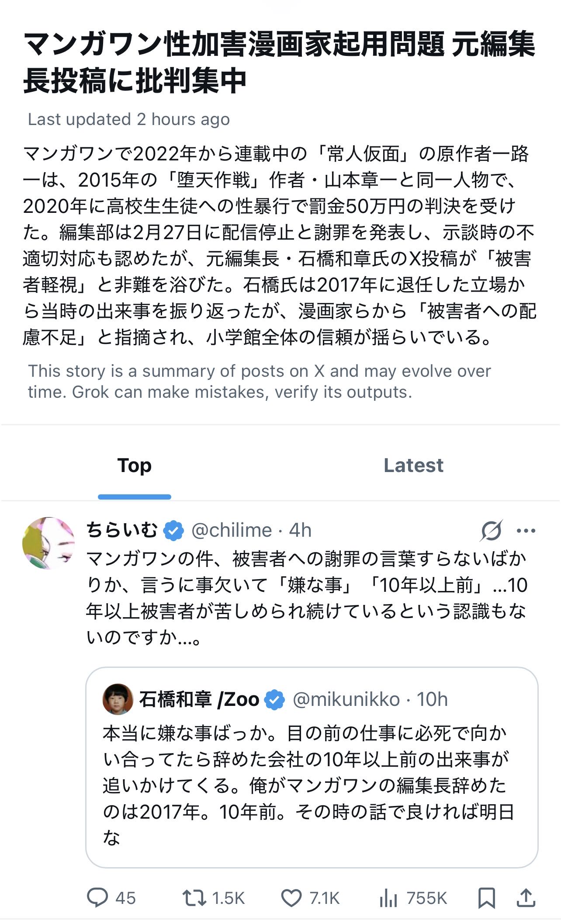Tap the repost icon

point(194,897)
